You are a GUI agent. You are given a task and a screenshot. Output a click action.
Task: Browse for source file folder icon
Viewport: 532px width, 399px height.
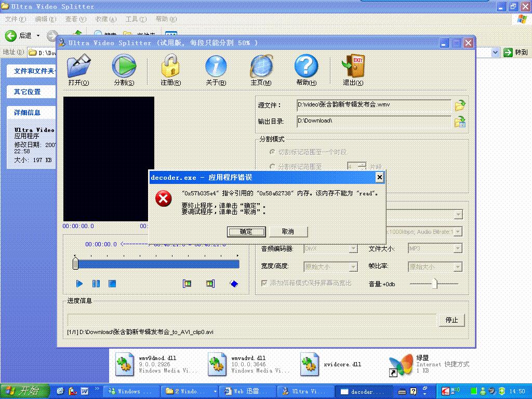click(460, 105)
